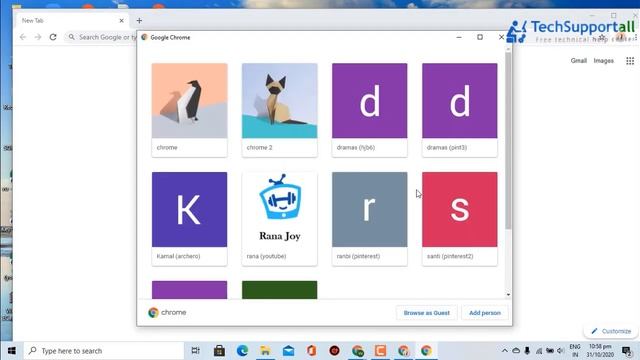Click the Customize button
Screen dimensions: 640x360
coord(611,331)
